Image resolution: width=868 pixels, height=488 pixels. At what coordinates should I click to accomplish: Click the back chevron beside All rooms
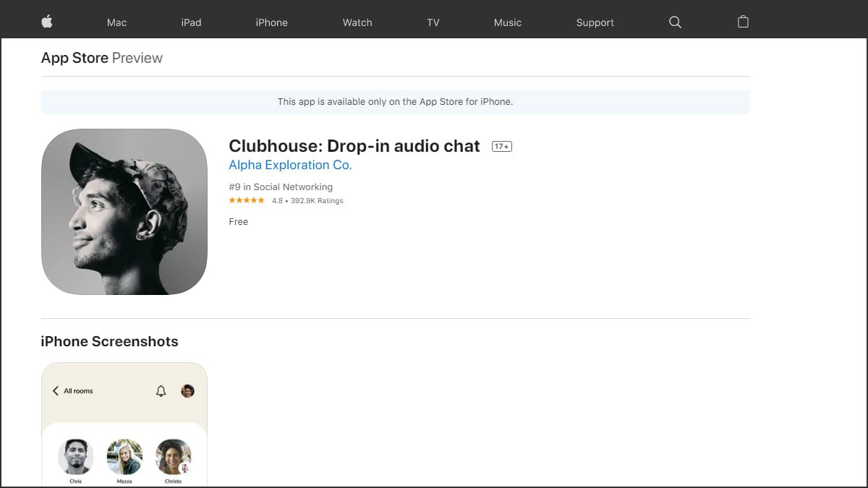click(x=56, y=391)
